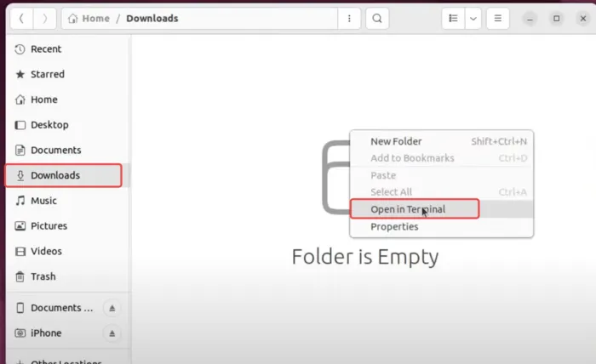Click the music note icon beside Music
The image size is (596, 364).
pos(20,201)
